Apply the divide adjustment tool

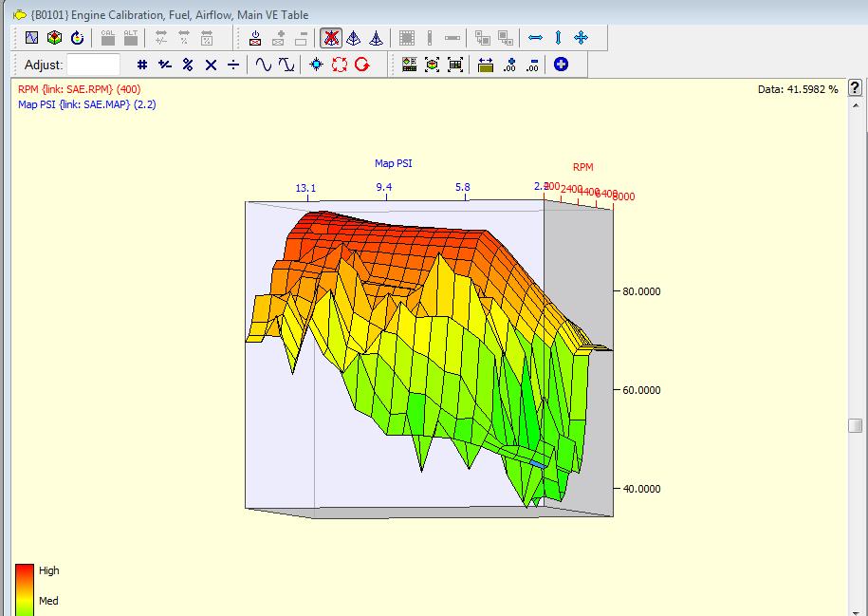coord(232,65)
